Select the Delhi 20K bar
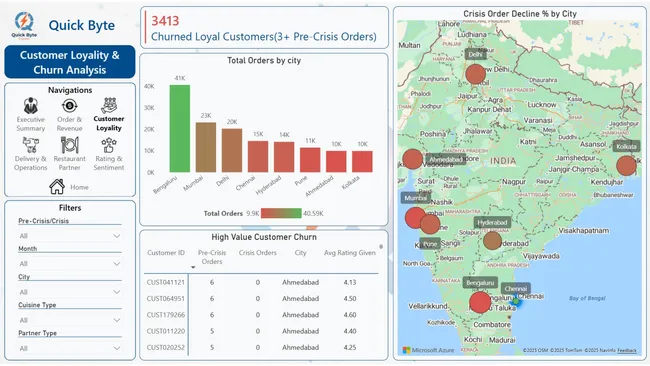 [x=232, y=150]
